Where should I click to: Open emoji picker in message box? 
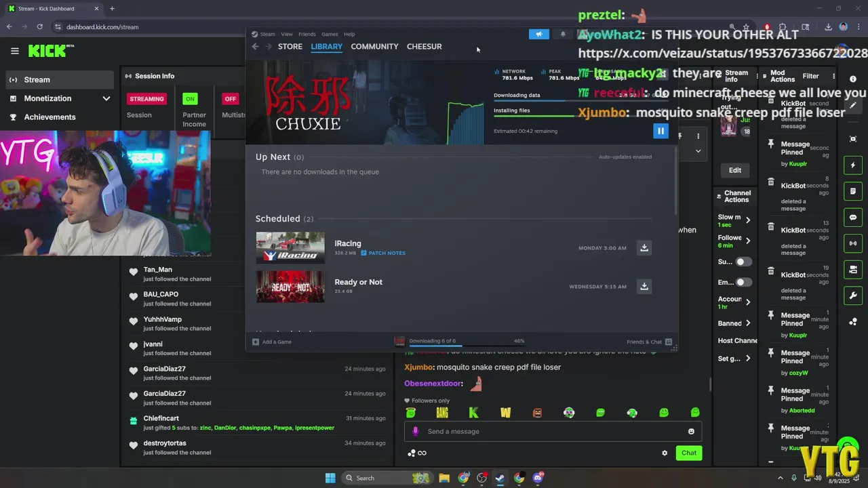point(691,431)
